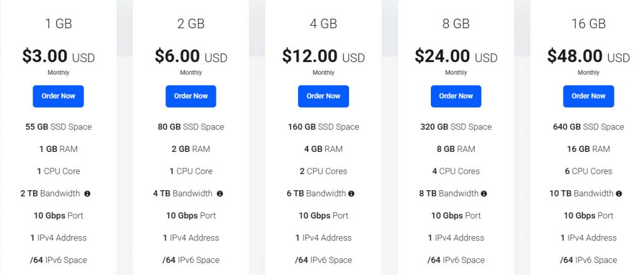The height and width of the screenshot is (275, 644).
Task: Click info icon beside 6 TB Bandwidth
Action: tap(352, 193)
